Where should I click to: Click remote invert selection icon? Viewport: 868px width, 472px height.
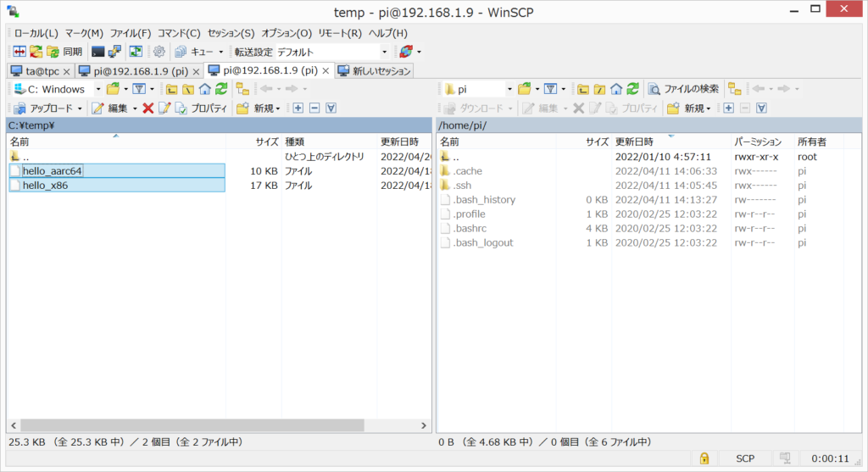pyautogui.click(x=762, y=108)
